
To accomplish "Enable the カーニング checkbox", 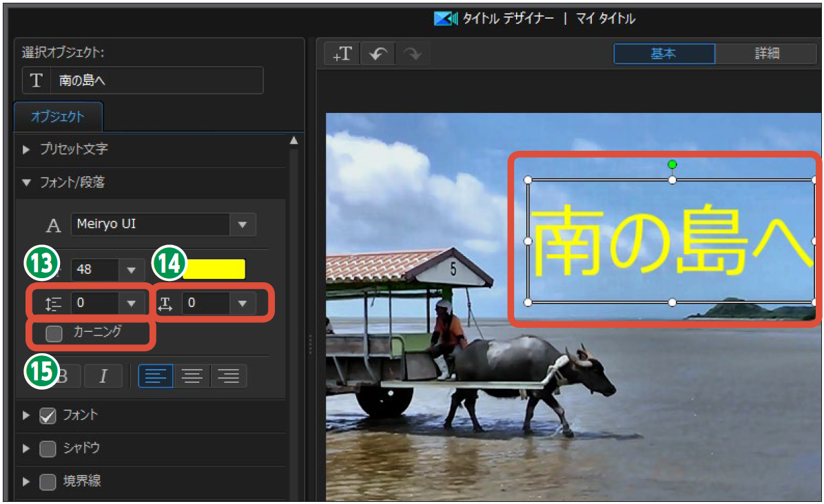I will [x=54, y=334].
